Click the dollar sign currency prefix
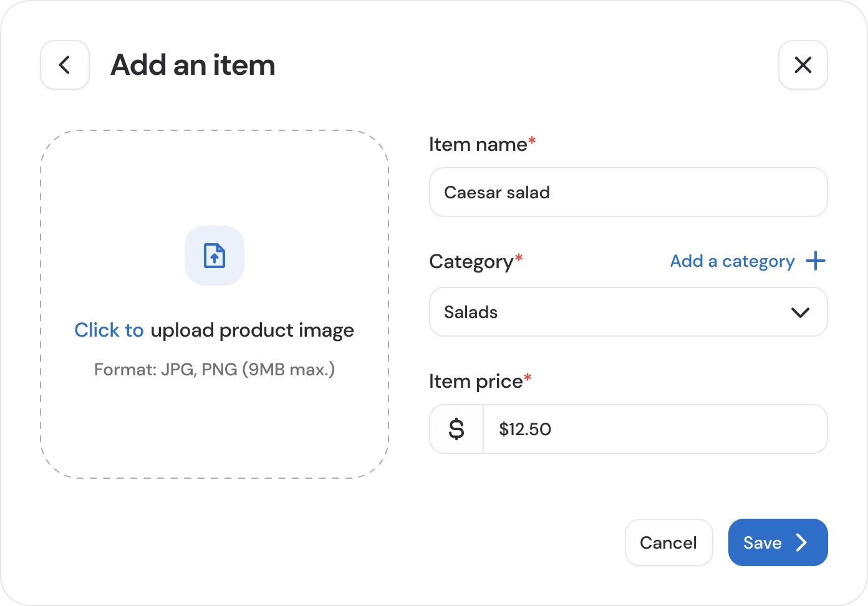 pyautogui.click(x=456, y=429)
